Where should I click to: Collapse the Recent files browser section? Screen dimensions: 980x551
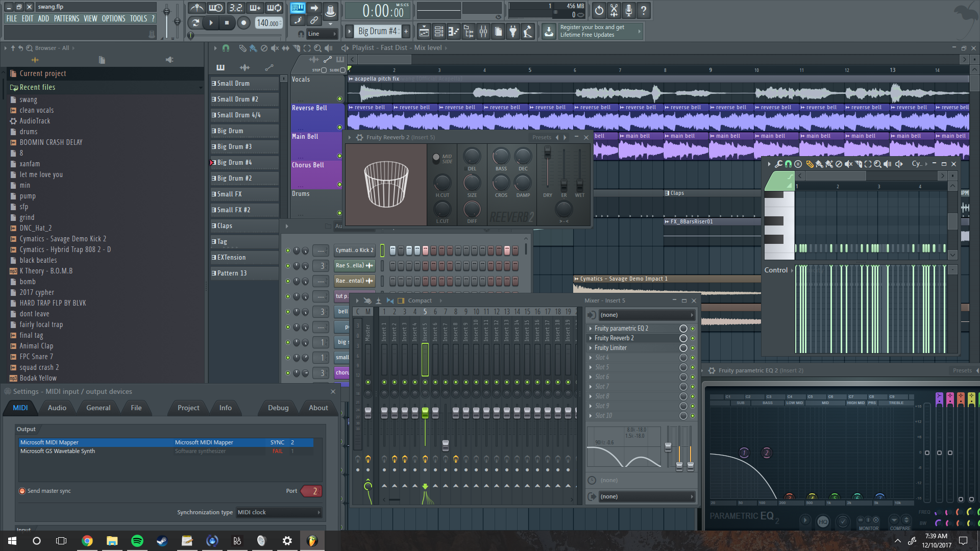click(x=37, y=87)
